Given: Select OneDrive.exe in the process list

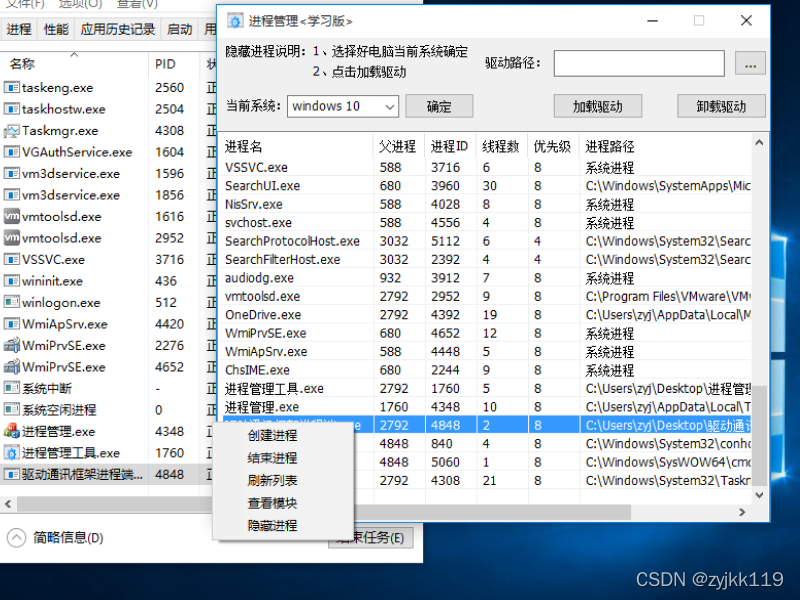Looking at the screenshot, I should point(486,315).
